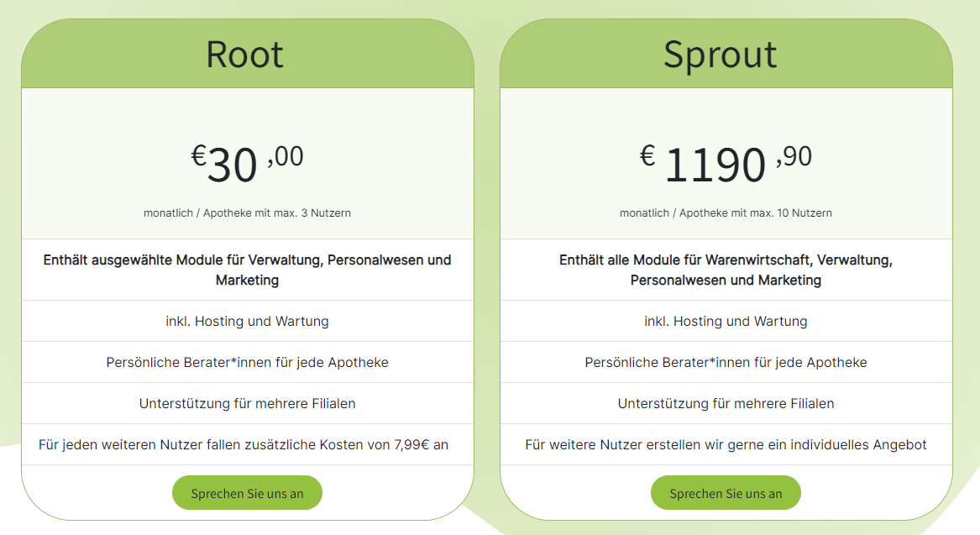Click the Root feature about Module für Verwaltung
Screen dimensions: 980x535
pos(247,270)
